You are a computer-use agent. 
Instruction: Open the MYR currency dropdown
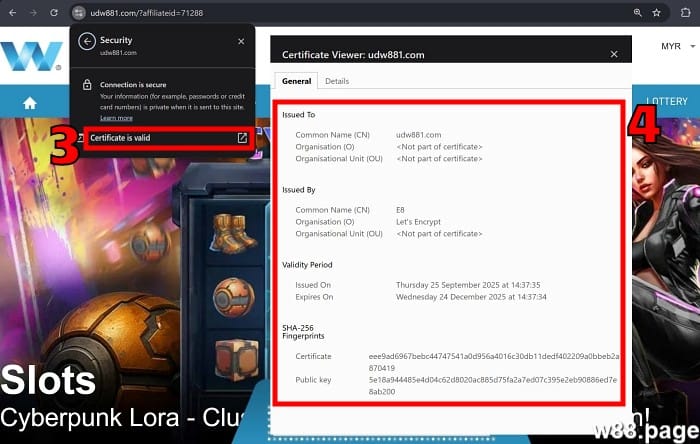tap(678, 46)
